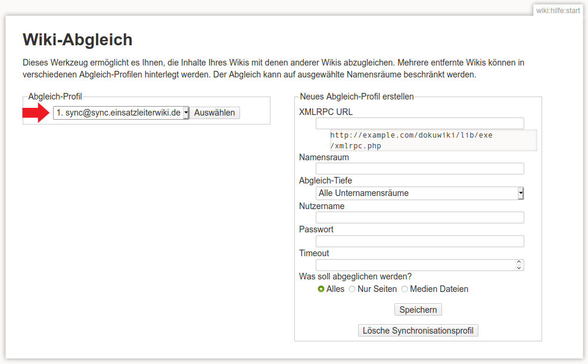Screen dimensions: 588x364
Task: Click Lösche Synchronisationsprofil button
Action: pyautogui.click(x=418, y=330)
